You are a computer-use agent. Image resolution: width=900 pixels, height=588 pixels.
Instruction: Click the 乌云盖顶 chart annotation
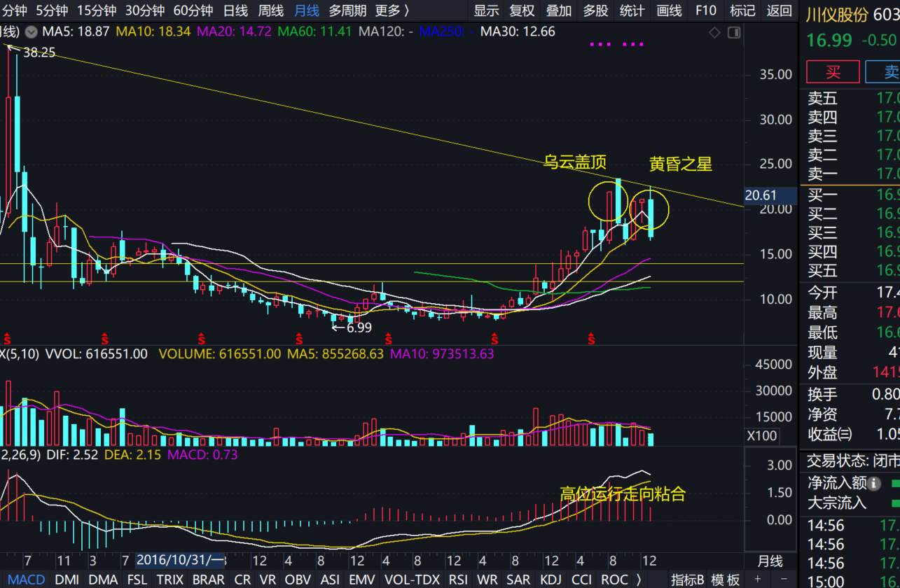[574, 162]
